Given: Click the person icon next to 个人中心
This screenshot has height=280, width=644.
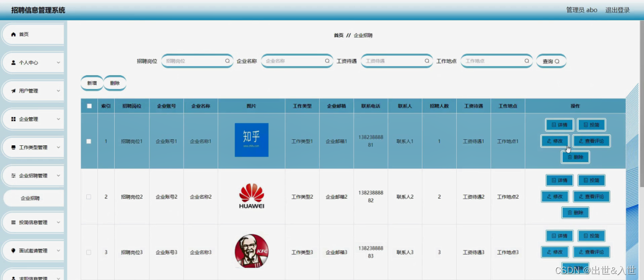Looking at the screenshot, I should pyautogui.click(x=14, y=63).
